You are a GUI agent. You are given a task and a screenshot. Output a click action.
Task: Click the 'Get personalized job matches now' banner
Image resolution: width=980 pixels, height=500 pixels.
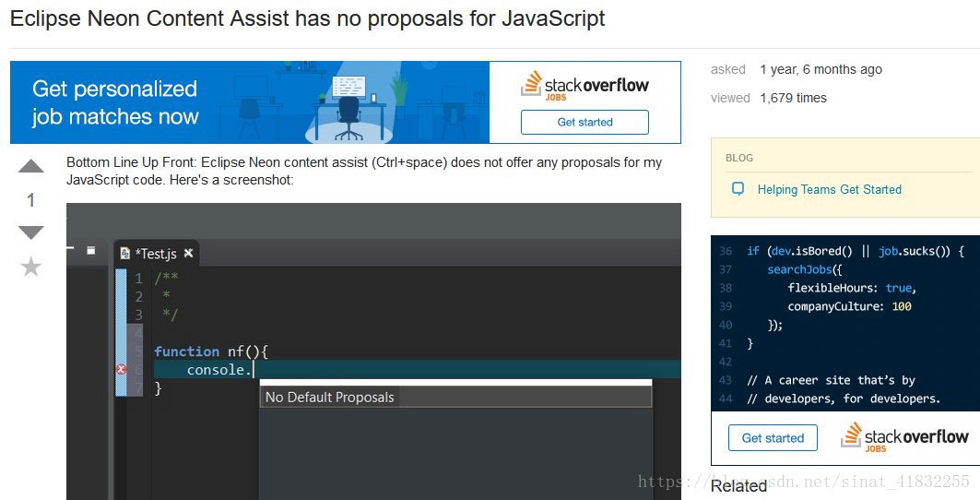[249, 102]
